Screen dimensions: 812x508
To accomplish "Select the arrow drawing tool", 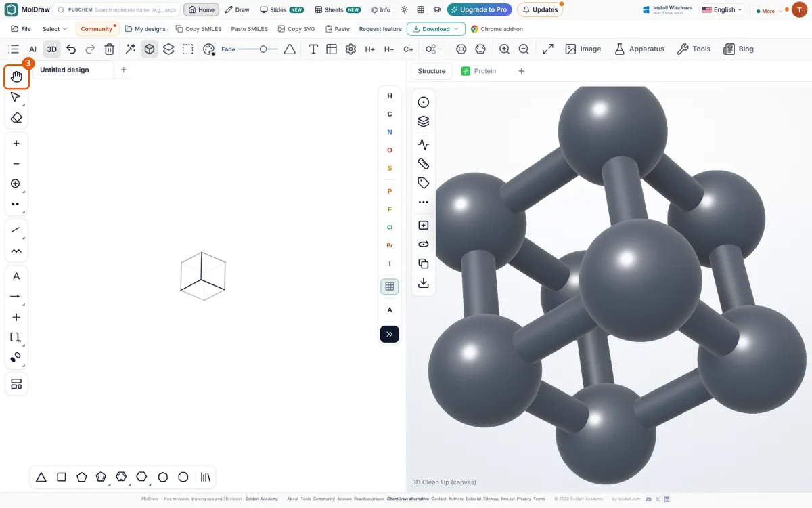I will (x=16, y=297).
